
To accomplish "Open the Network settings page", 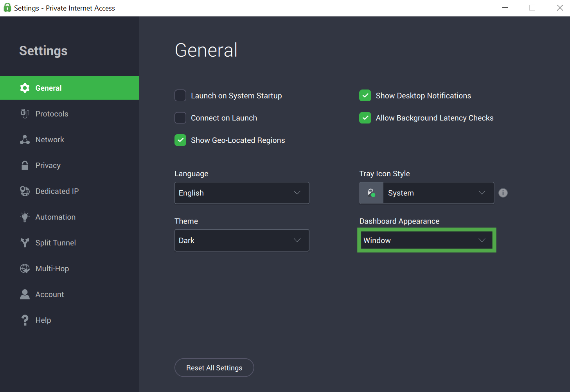I will coord(70,140).
